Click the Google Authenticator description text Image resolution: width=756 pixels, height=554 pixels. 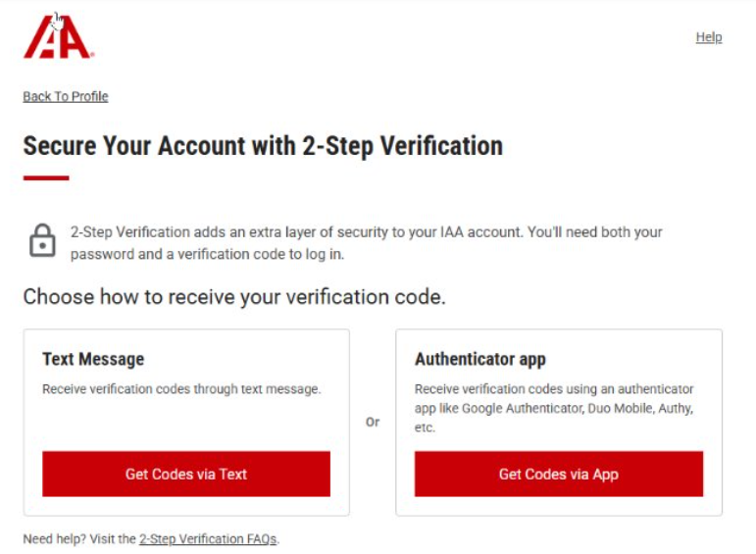coord(554,408)
